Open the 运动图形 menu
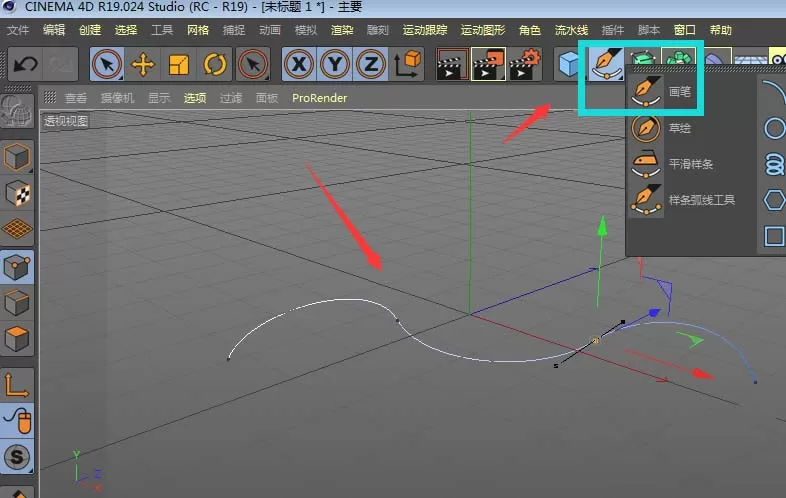 tap(483, 30)
